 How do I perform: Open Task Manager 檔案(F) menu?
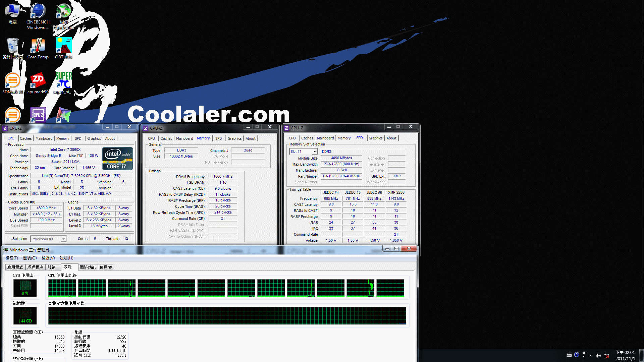pyautogui.click(x=12, y=258)
